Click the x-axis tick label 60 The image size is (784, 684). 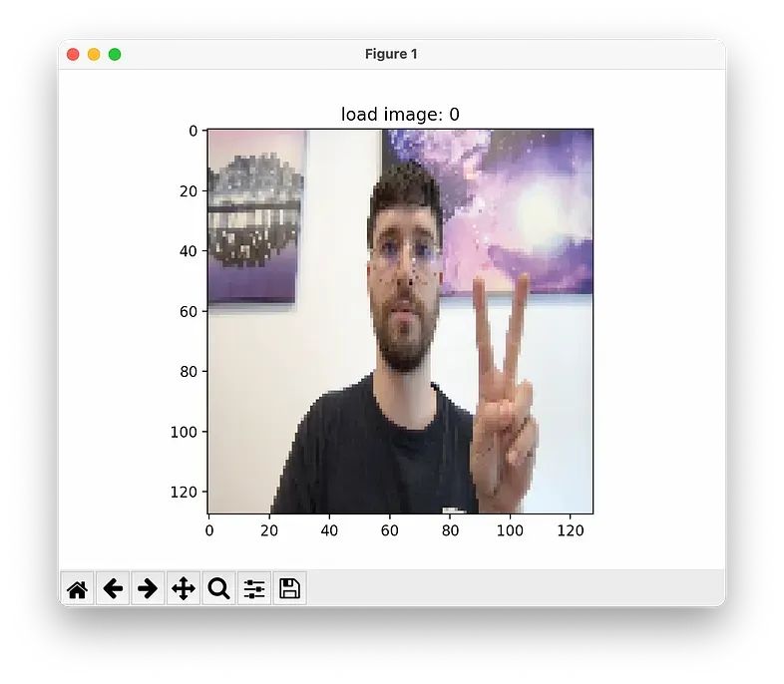point(389,530)
